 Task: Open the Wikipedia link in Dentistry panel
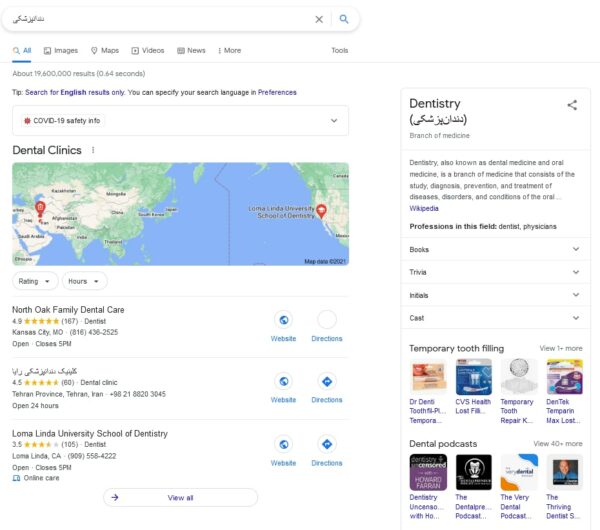point(424,208)
